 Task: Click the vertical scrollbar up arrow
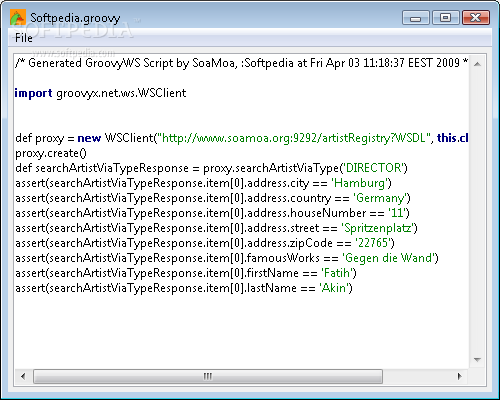coord(477,64)
